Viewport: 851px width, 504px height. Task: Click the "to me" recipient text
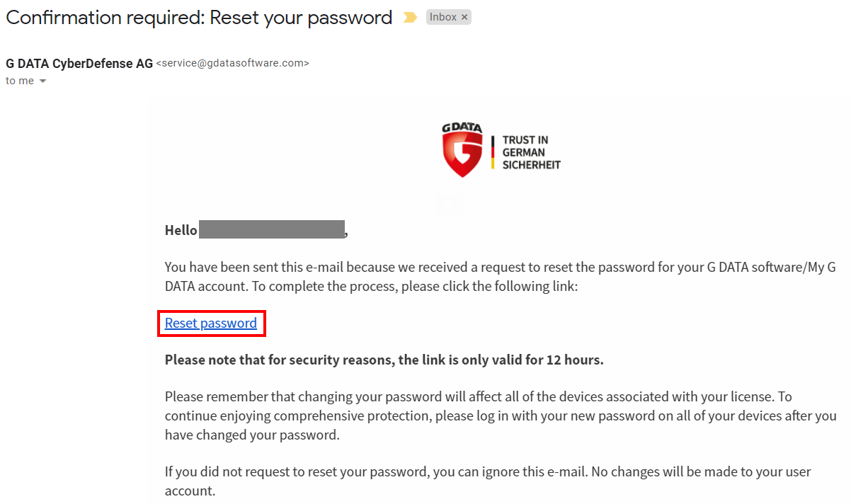[x=19, y=81]
